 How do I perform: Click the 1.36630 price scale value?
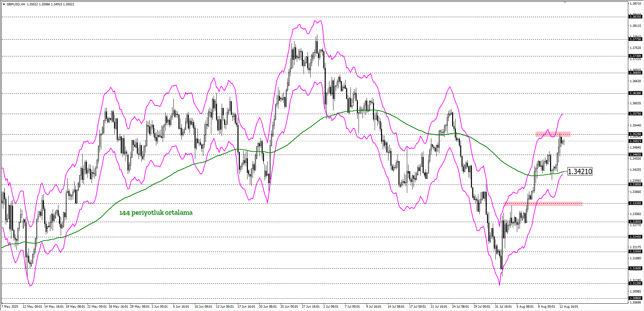[636, 81]
